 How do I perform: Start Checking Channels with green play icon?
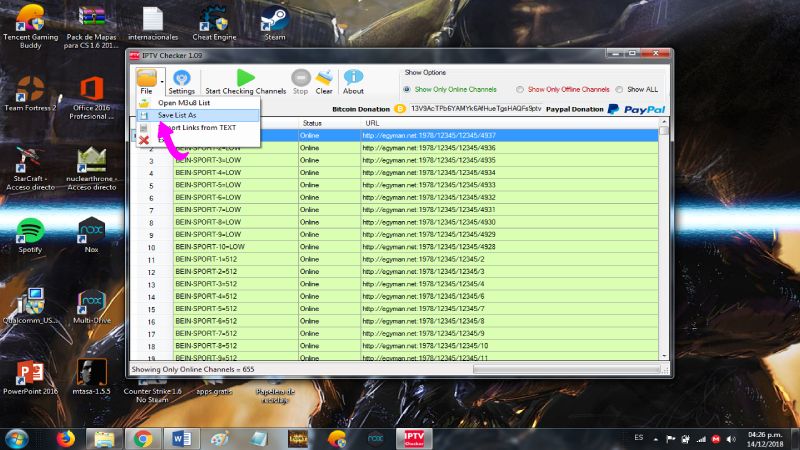[245, 82]
